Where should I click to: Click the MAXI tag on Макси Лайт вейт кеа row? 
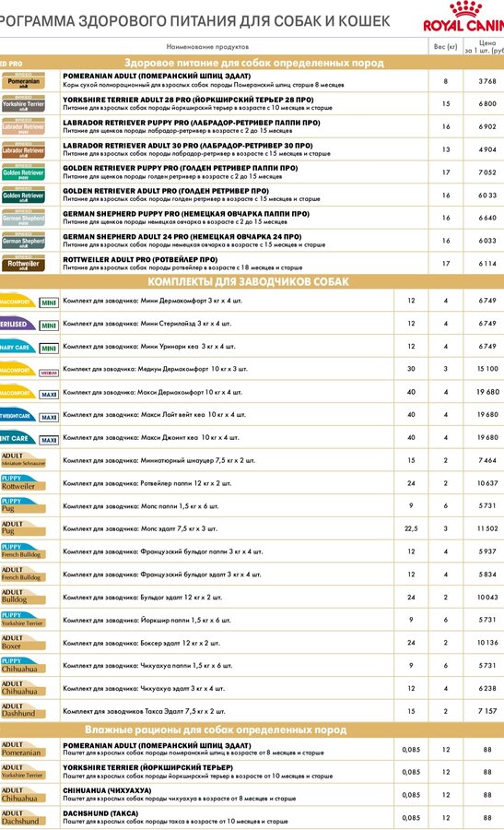(x=49, y=418)
